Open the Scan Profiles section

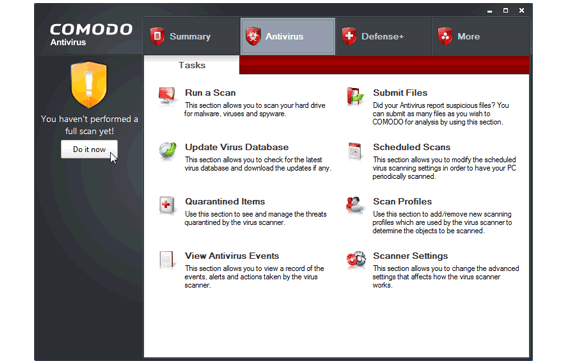point(402,202)
